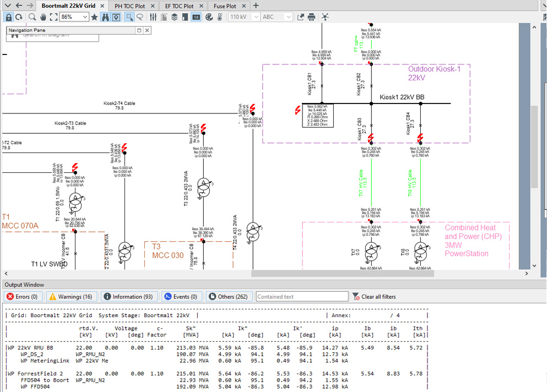Open the layers stack icon
This screenshot has width=547, height=392.
[x=174, y=17]
